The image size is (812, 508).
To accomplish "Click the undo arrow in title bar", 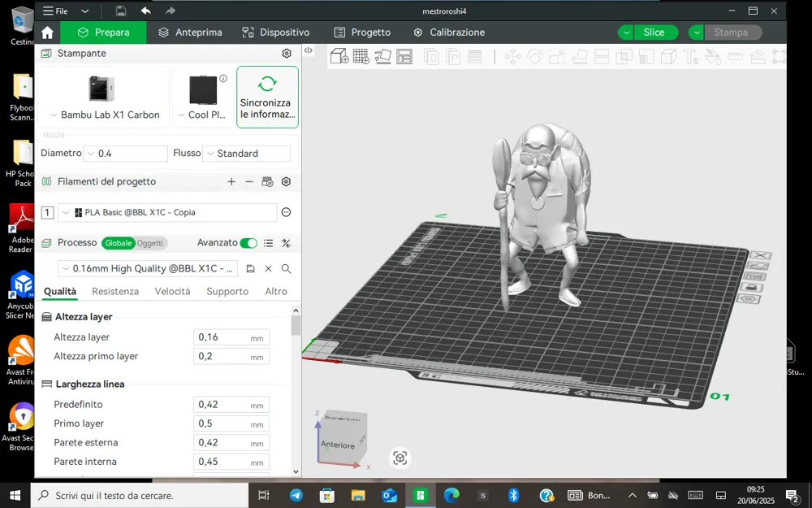I will tap(145, 11).
